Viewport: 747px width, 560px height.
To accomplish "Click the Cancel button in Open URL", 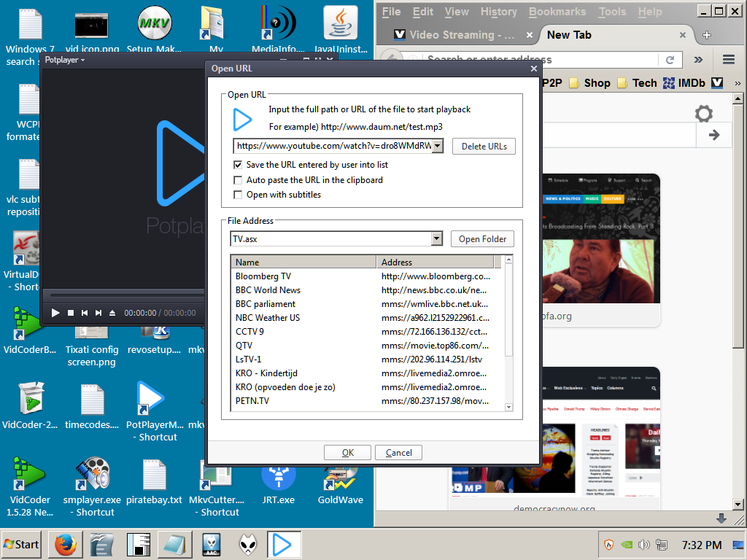I will coord(398,452).
